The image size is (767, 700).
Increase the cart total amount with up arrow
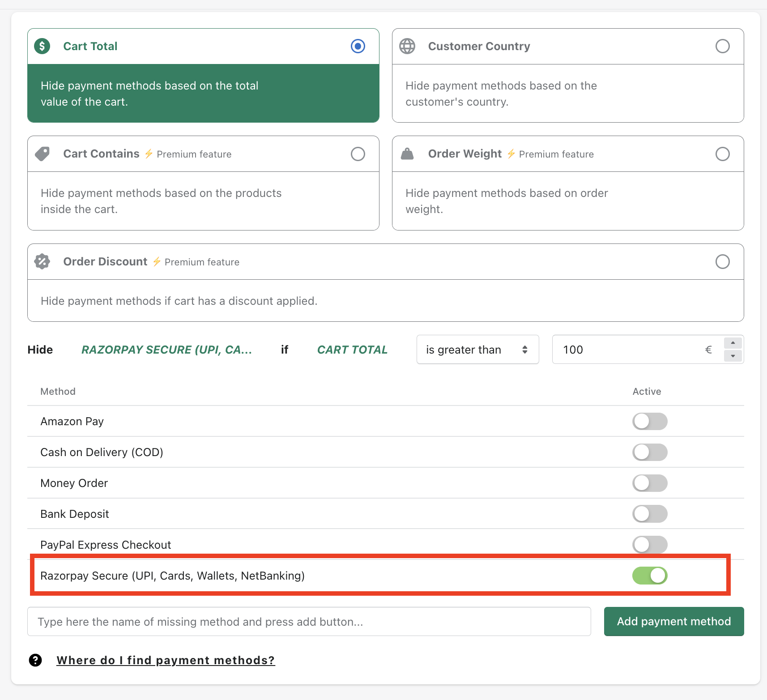[x=733, y=343]
